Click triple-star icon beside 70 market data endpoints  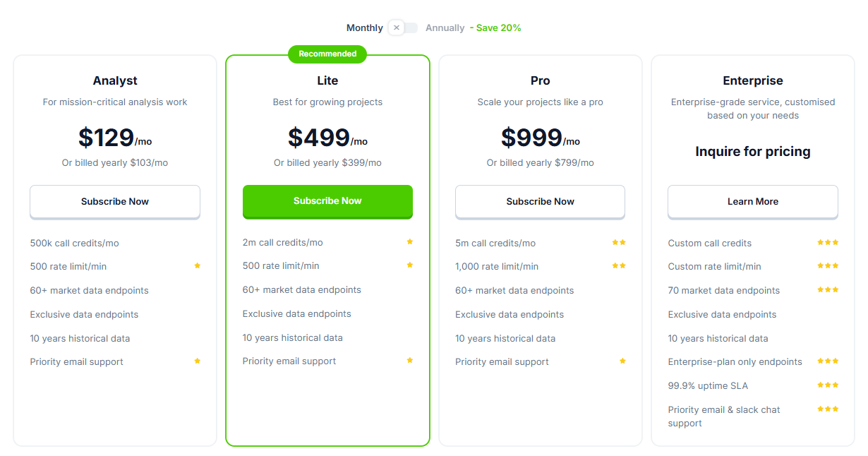click(x=828, y=290)
